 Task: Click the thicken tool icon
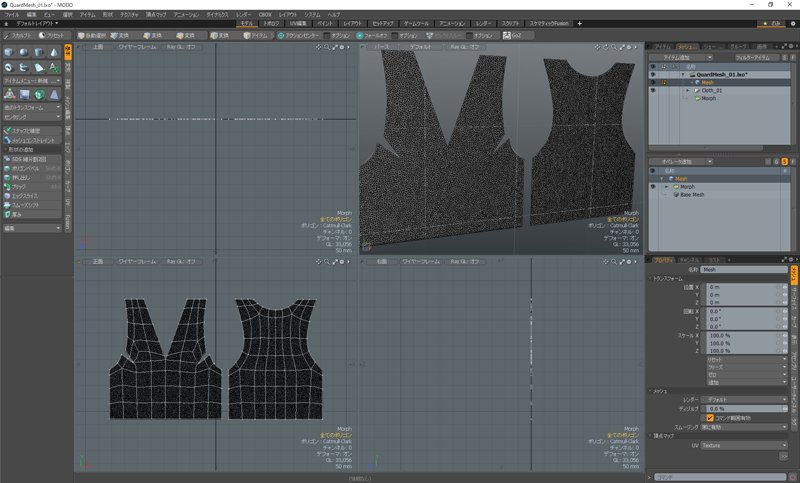click(x=7, y=214)
